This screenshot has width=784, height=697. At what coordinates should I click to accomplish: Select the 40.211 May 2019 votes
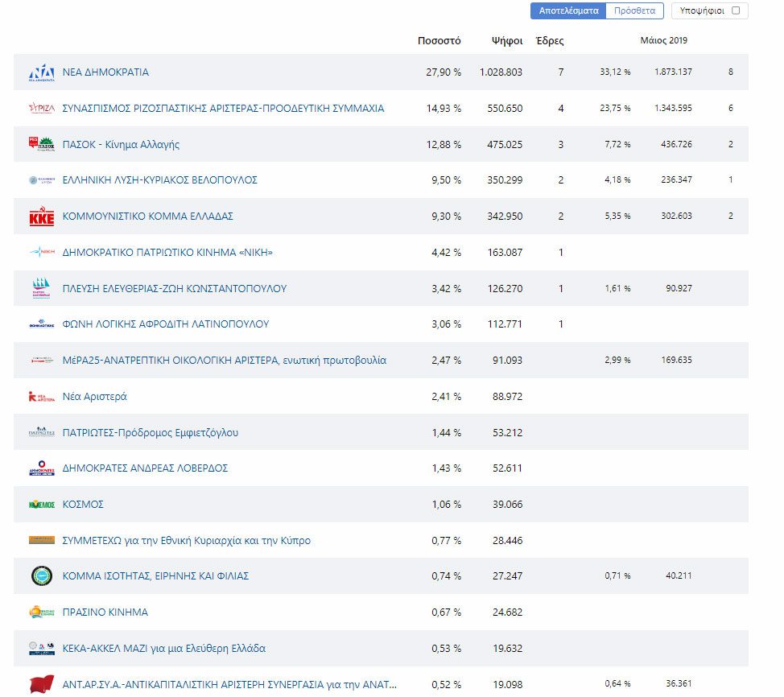(x=679, y=576)
